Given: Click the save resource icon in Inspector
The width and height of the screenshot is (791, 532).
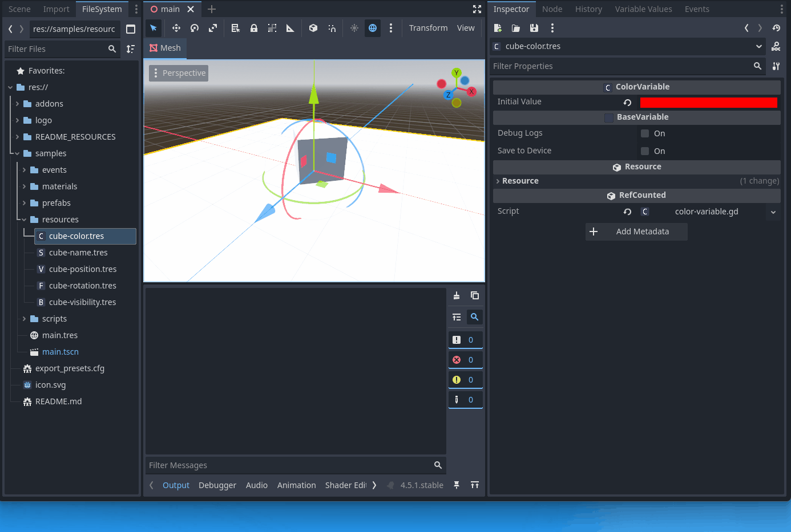Looking at the screenshot, I should (534, 28).
